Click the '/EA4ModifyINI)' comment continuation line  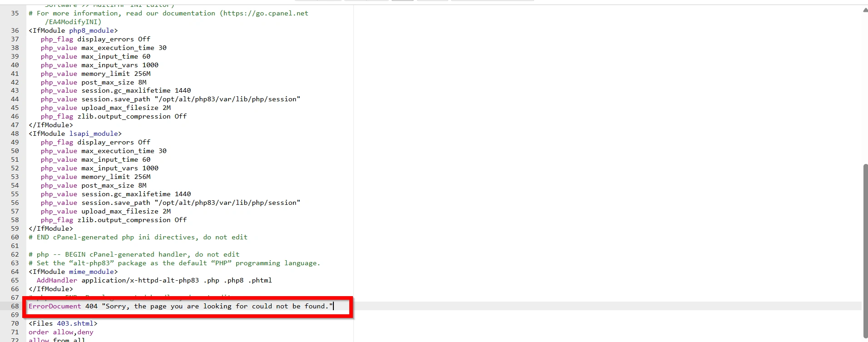point(73,22)
